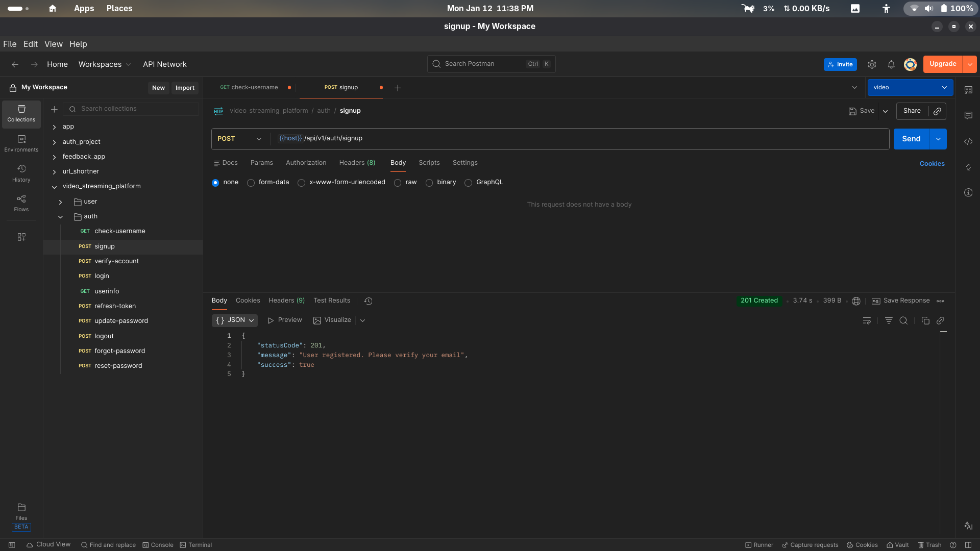Open the video environment selector dropdown
The height and width of the screenshot is (551, 980).
pos(910,87)
